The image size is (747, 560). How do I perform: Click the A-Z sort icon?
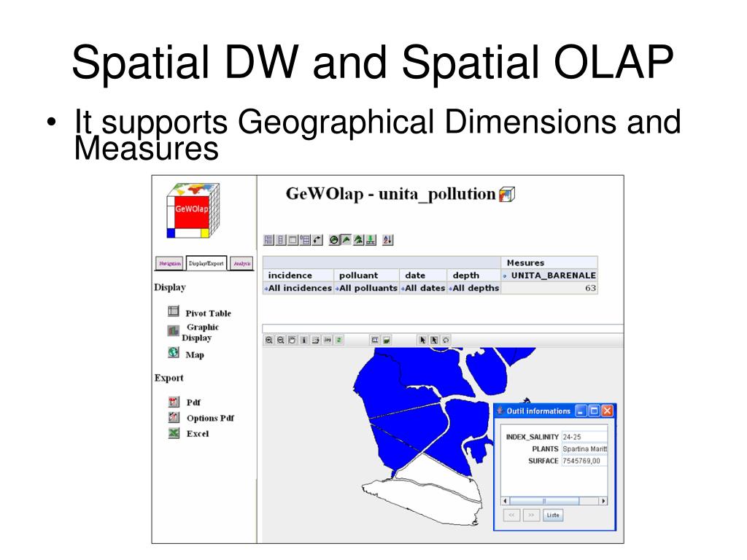(x=388, y=240)
